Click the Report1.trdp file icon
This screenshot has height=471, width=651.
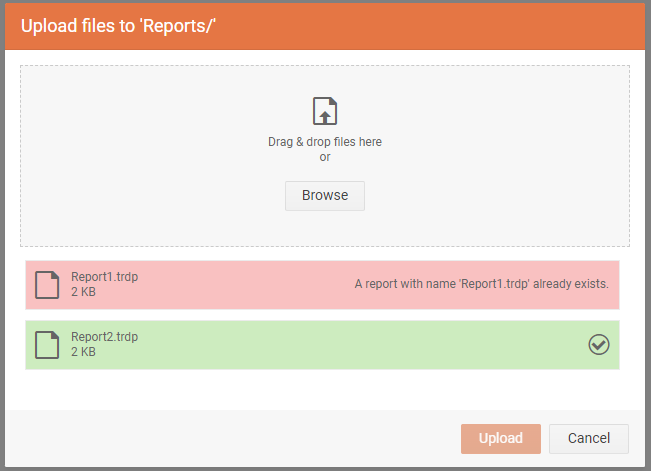[47, 285]
